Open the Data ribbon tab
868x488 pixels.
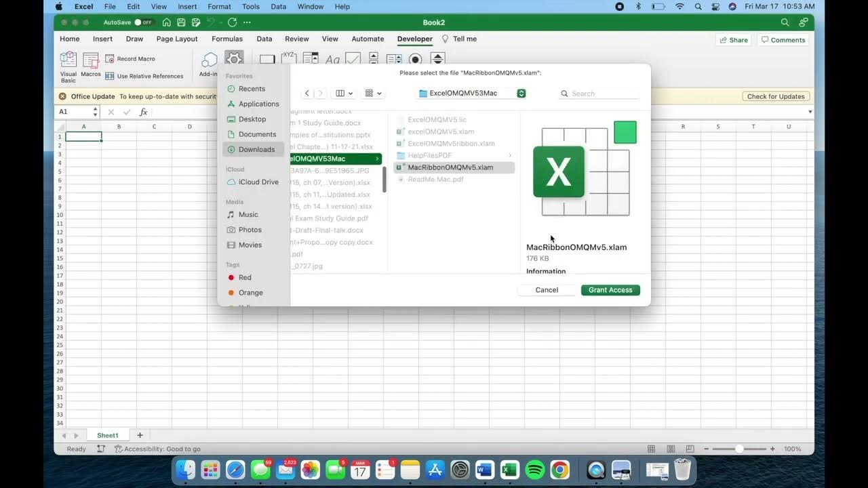click(264, 39)
